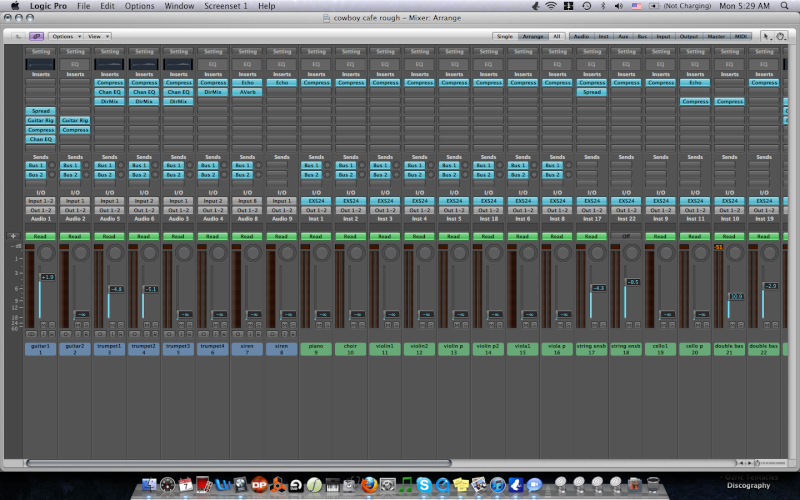
Task: Click the pan knob on guitar1
Action: [x=46, y=253]
